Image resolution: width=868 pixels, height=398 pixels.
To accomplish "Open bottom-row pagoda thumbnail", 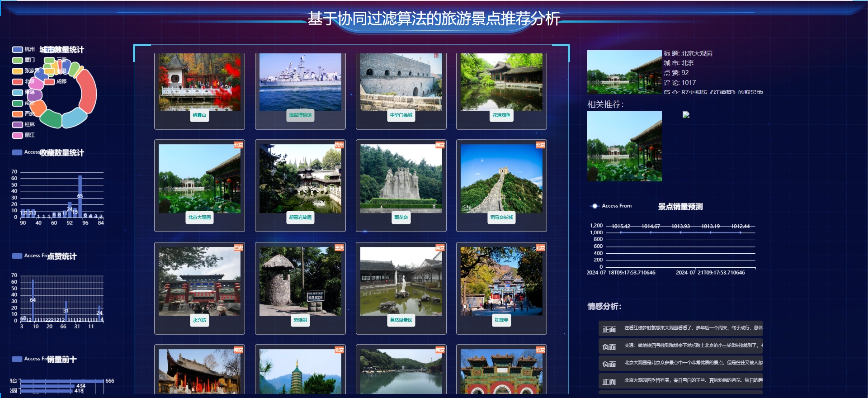I will [300, 371].
